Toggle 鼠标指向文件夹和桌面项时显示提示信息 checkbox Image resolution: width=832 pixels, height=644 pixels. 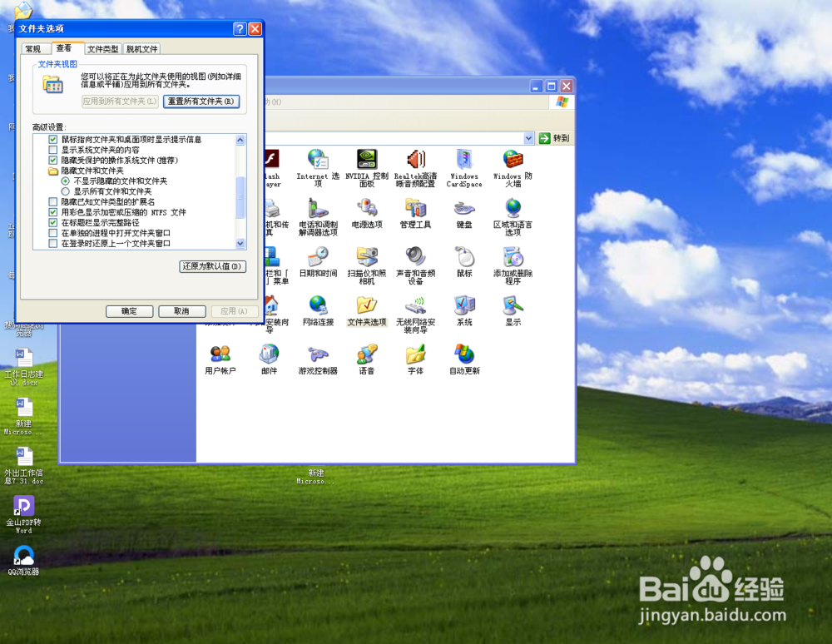tap(53, 140)
